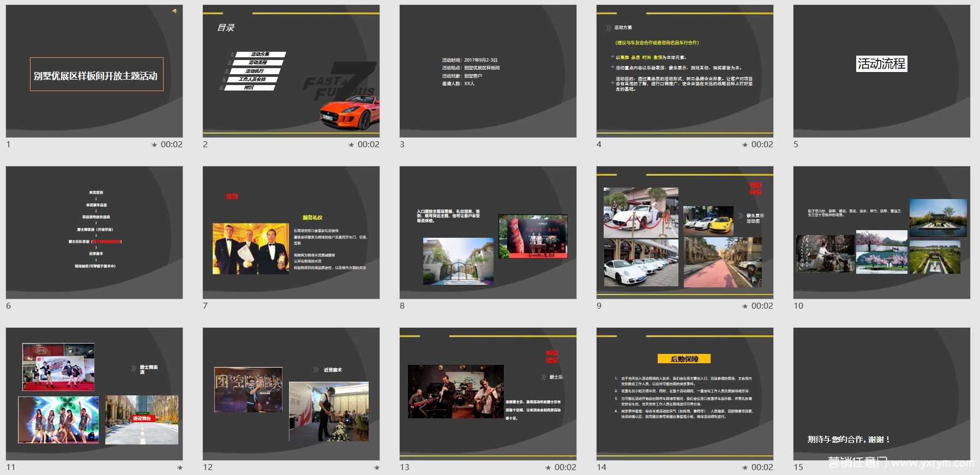
Task: Click slide number label 12
Action: (x=208, y=467)
